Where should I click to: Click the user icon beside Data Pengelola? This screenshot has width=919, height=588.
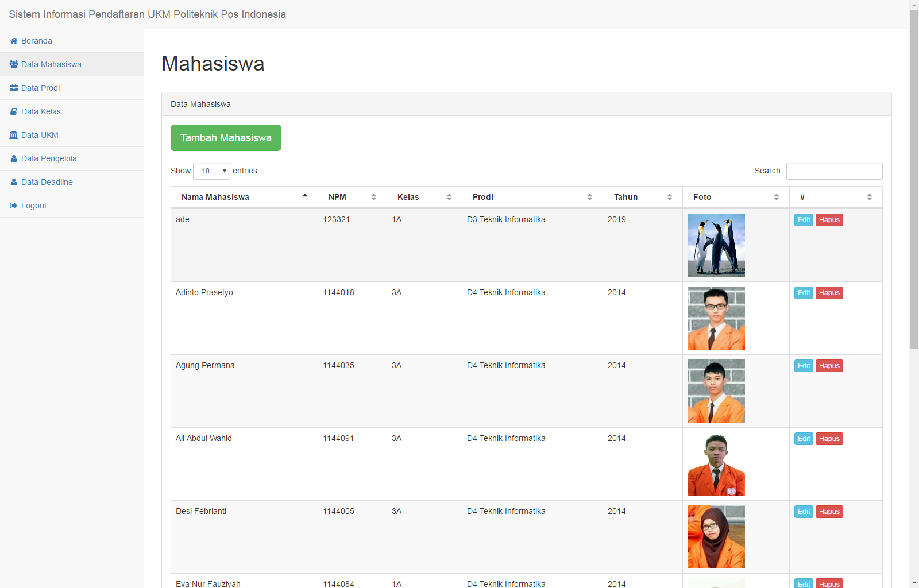coord(14,158)
